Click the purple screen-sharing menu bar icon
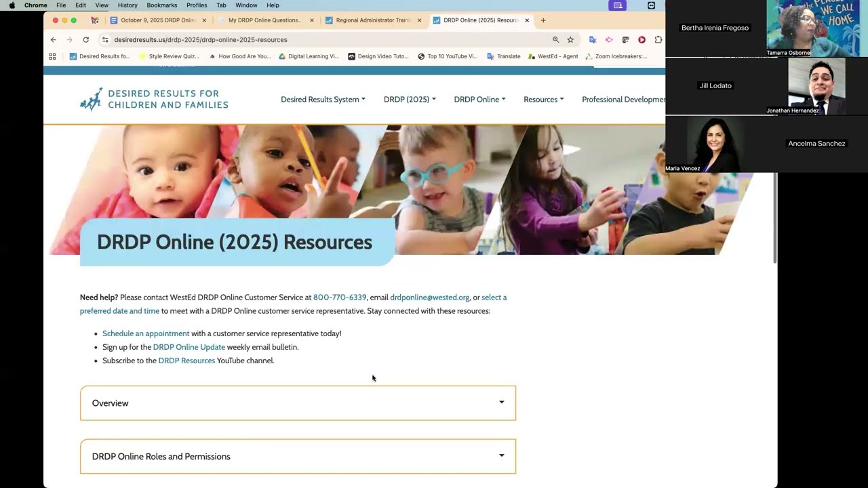Viewport: 868px width, 488px height. (x=618, y=5)
